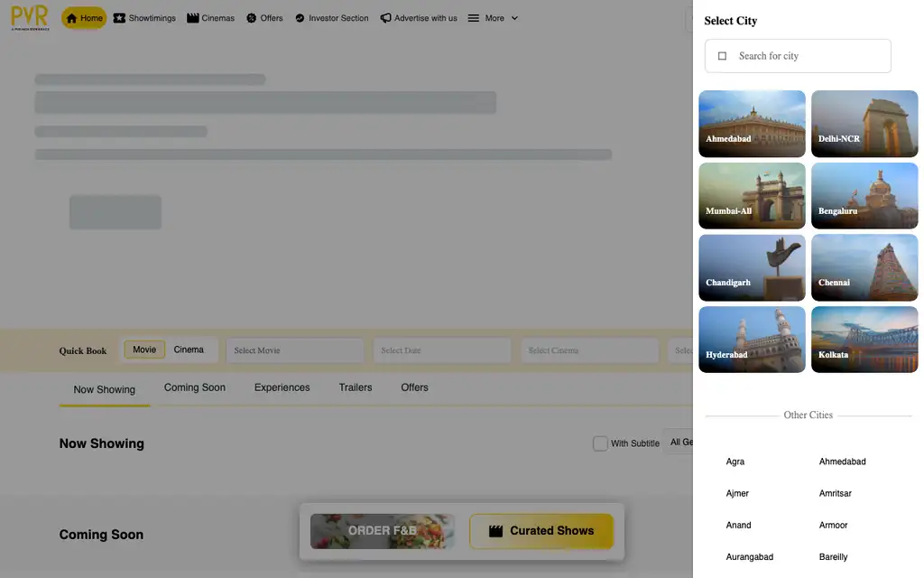
Task: Select the Hyderabad city card
Action: (x=752, y=340)
